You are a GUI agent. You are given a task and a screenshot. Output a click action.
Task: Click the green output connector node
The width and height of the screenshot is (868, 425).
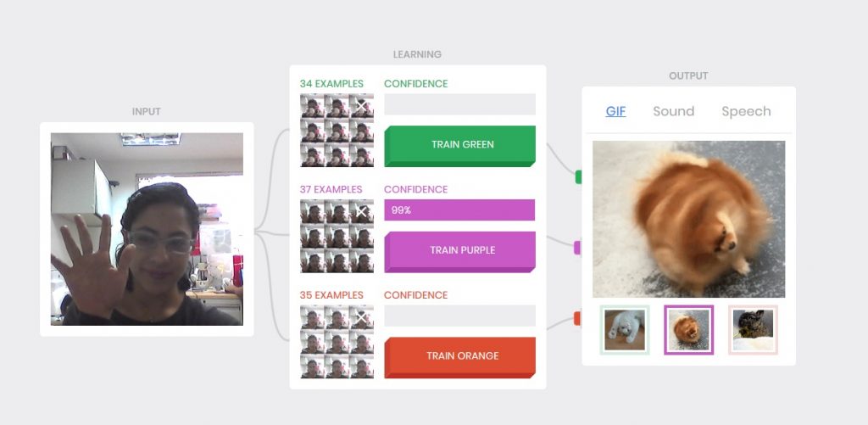[578, 177]
